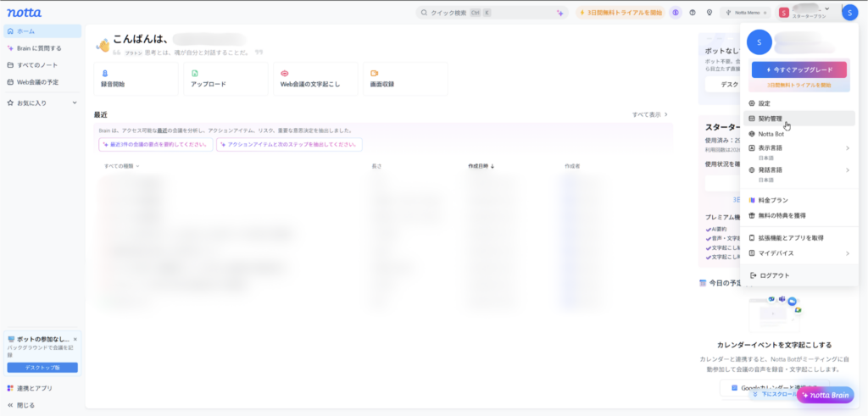Click the large S avatar in profile menu
The image size is (868, 416).
point(759,42)
